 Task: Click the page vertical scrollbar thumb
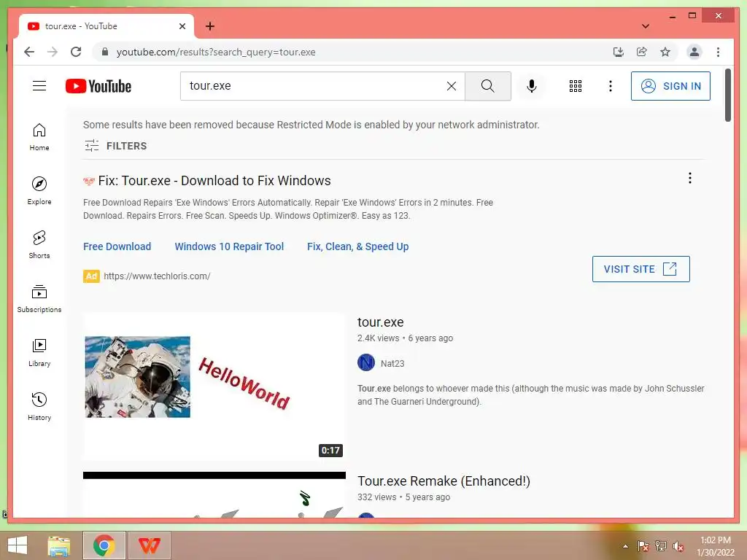[x=727, y=95]
